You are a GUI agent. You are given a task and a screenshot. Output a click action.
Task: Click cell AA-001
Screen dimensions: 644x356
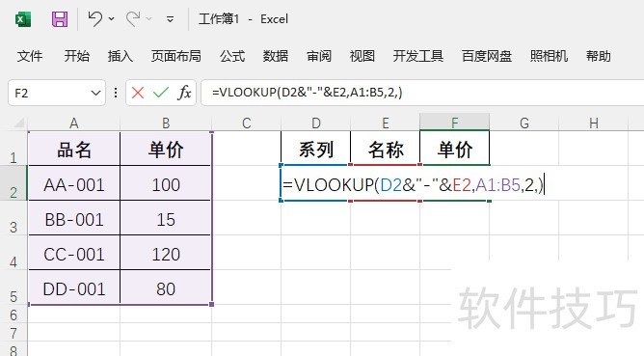[x=74, y=183]
